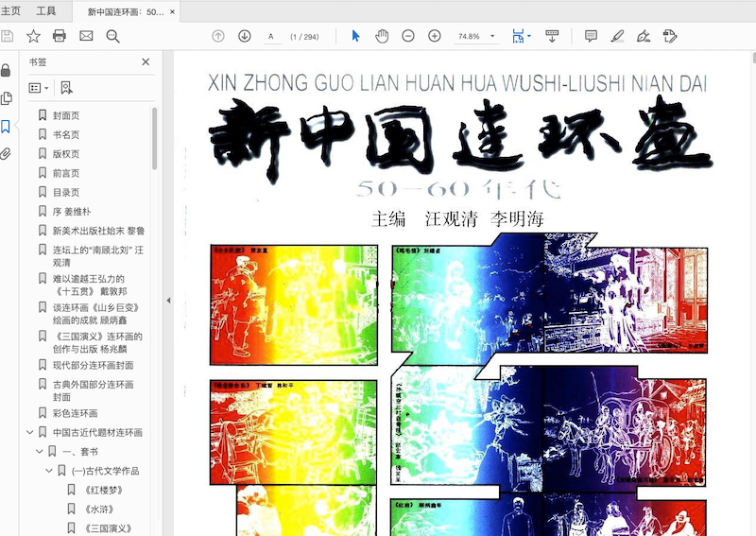
Task: Open page thumbnails sidebar icon
Action: pos(7,98)
